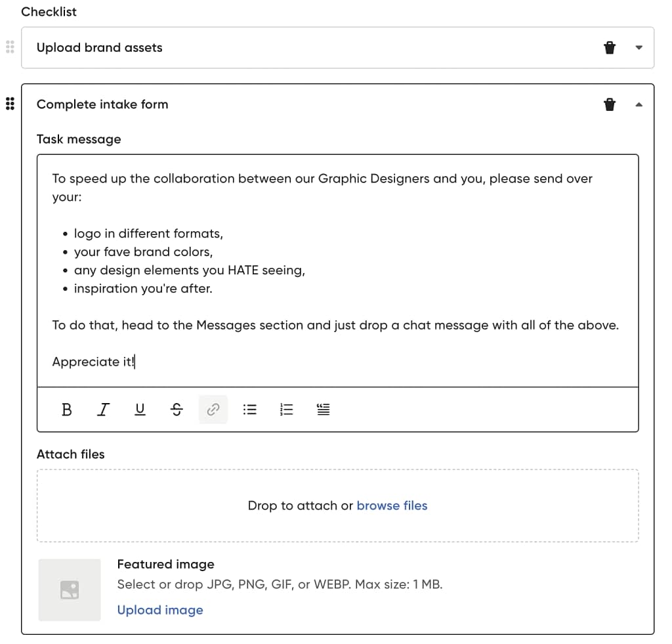Viewport: 672px width, 644px height.
Task: Delete the Upload brand assets task
Action: [610, 47]
